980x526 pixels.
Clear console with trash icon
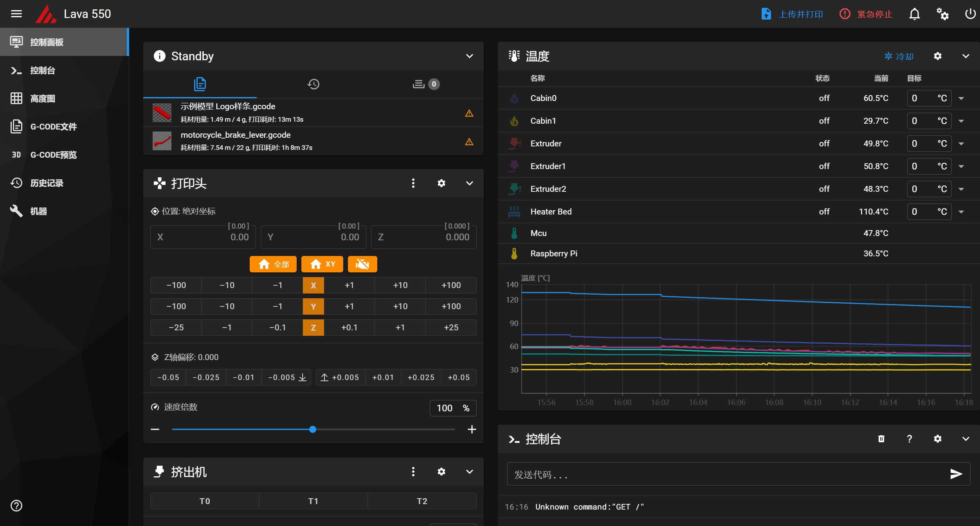881,439
